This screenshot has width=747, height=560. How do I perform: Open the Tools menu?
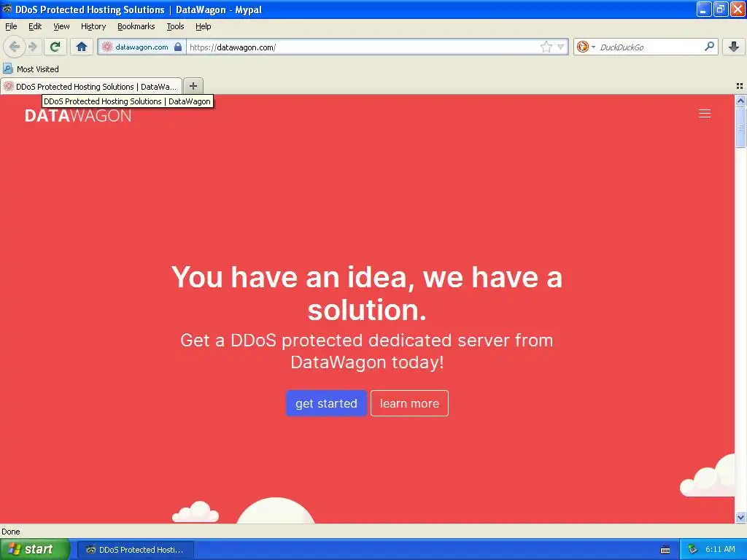[175, 26]
